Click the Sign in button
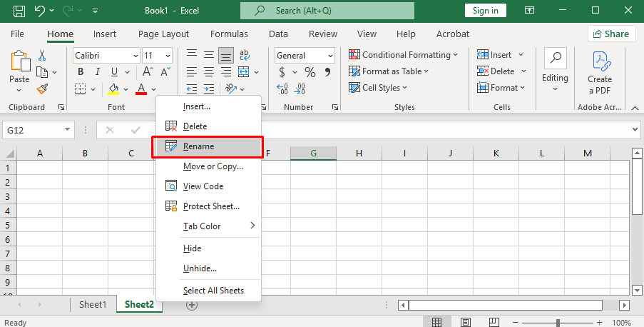Viewport: 644px width, 327px height. 485,11
